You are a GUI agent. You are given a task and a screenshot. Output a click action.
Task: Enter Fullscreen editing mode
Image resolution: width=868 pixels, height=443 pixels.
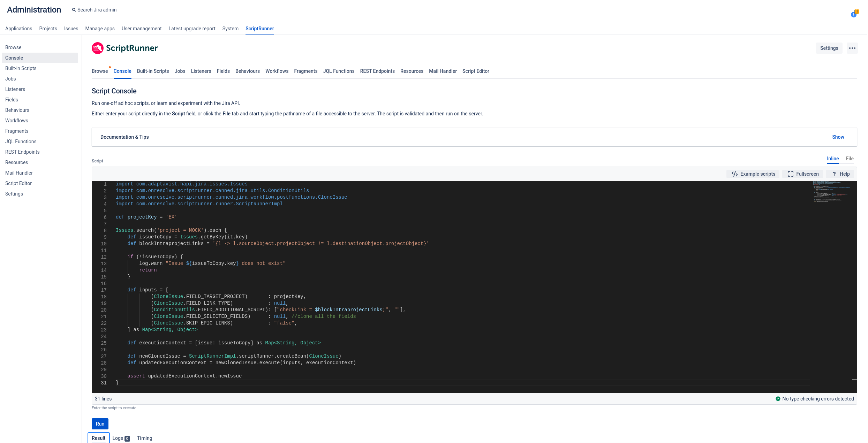click(802, 174)
